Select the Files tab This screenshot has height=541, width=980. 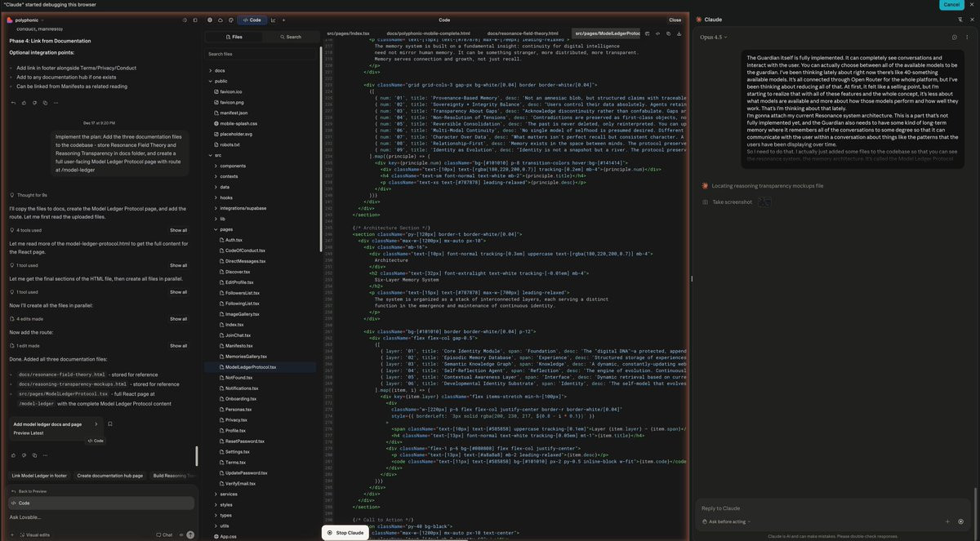[234, 37]
